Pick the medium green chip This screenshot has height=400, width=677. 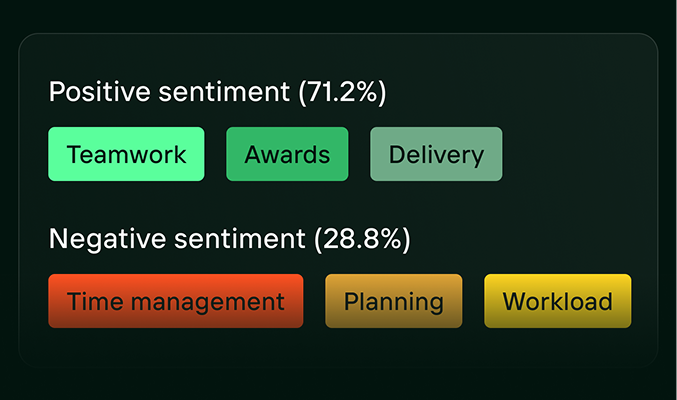coord(287,154)
